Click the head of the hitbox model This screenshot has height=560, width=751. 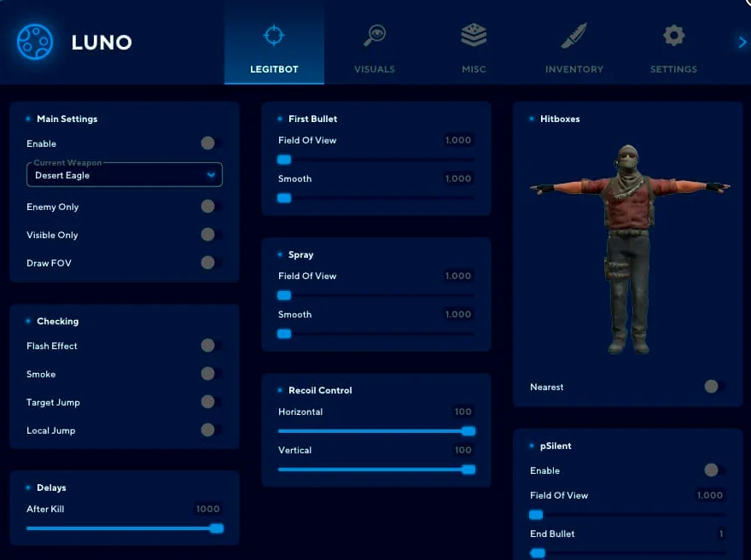click(x=627, y=158)
